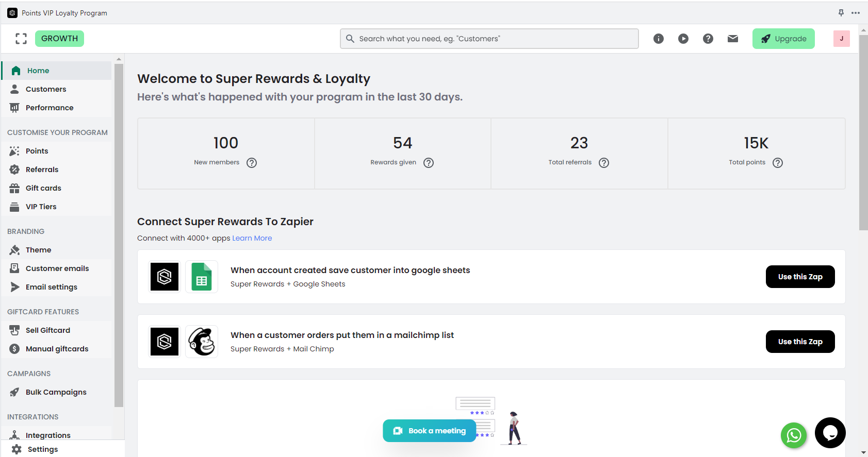This screenshot has width=868, height=457.
Task: Click the GROWTH plan badge
Action: point(59,39)
